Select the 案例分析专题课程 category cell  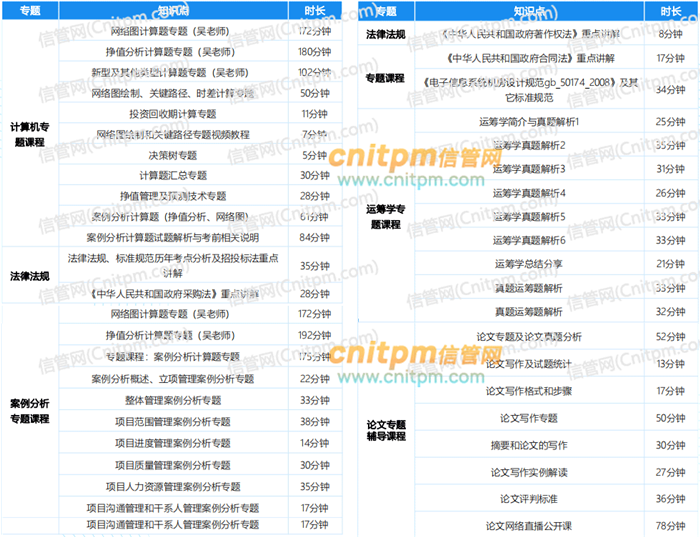tap(28, 410)
